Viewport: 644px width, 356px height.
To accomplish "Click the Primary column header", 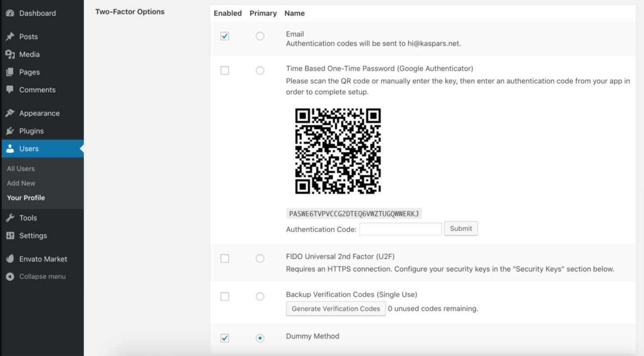I will [x=263, y=13].
